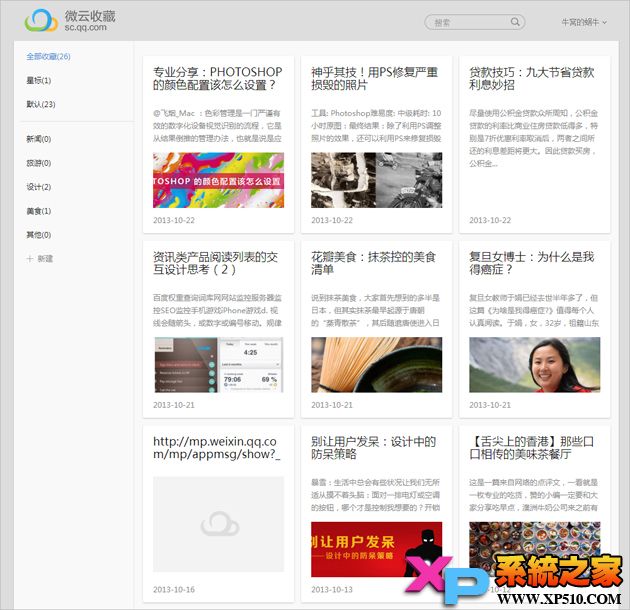Viewport: 630px width, 610px height.
Task: Select 旅游(0) category
Action: coord(39,163)
